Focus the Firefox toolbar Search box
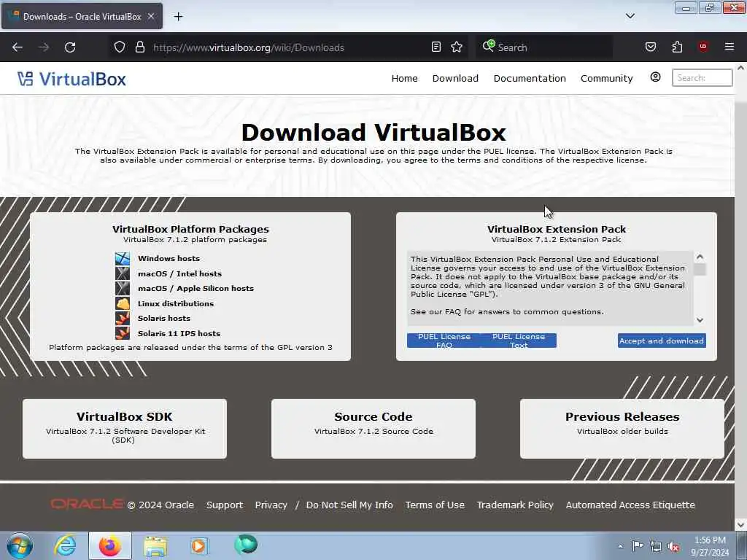This screenshot has width=747, height=560. pyautogui.click(x=543, y=47)
